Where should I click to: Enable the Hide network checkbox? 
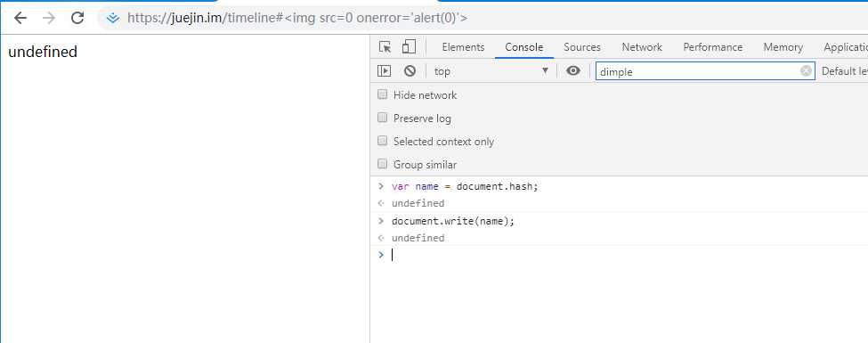pos(382,94)
